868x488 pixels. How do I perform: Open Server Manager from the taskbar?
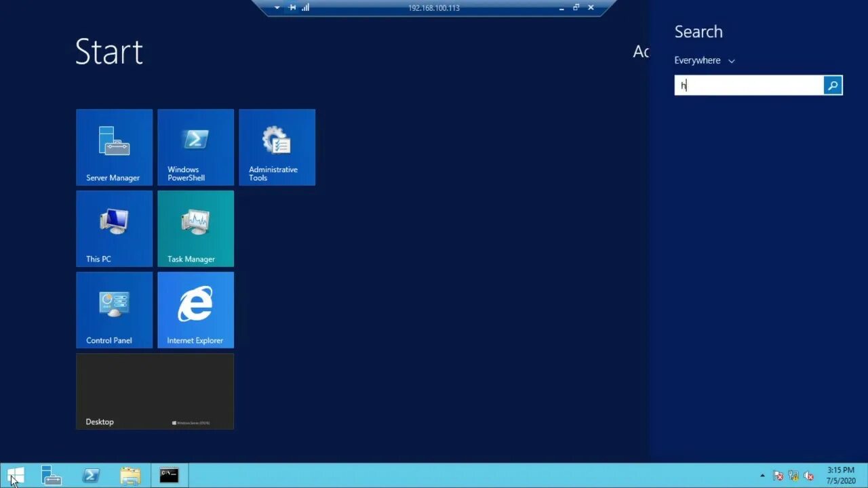[52, 476]
